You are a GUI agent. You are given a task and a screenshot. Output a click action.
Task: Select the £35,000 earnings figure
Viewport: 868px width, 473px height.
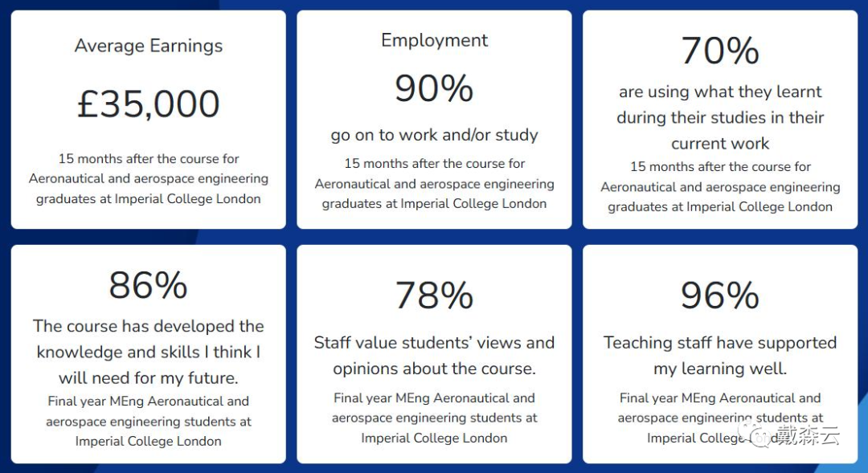point(149,104)
